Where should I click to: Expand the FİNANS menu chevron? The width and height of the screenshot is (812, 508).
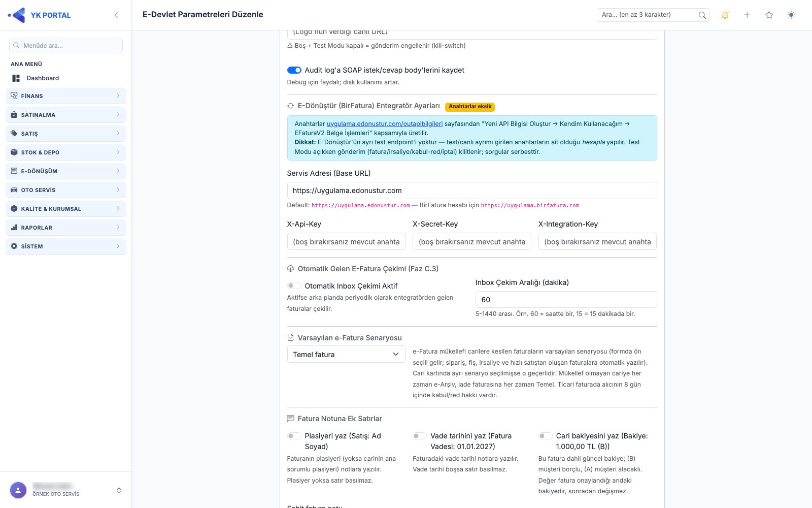tap(118, 96)
